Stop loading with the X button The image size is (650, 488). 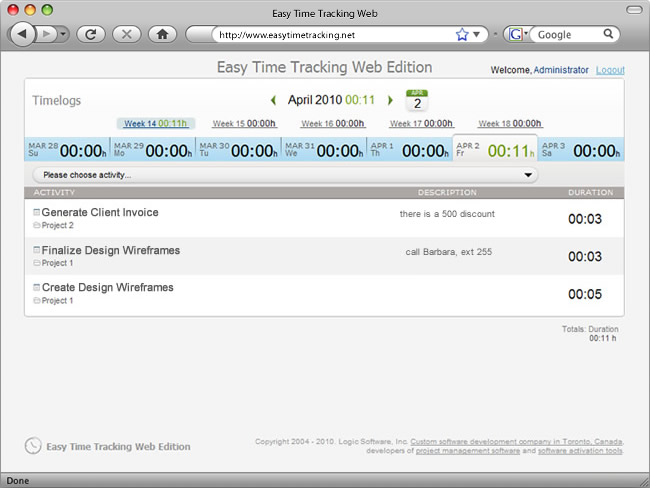coord(126,34)
